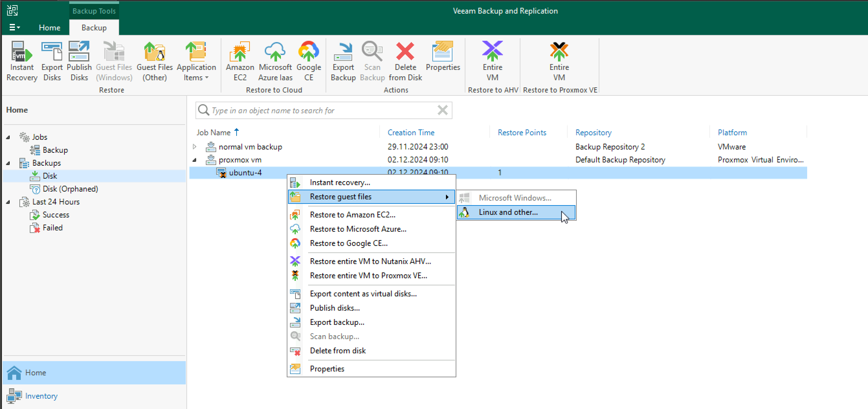Choose Export backup context menu item
The width and height of the screenshot is (868, 409).
[371, 322]
